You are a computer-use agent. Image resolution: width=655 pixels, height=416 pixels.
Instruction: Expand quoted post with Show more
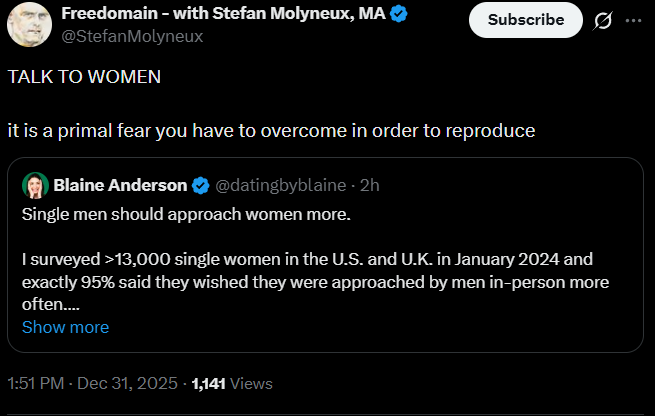(x=65, y=327)
